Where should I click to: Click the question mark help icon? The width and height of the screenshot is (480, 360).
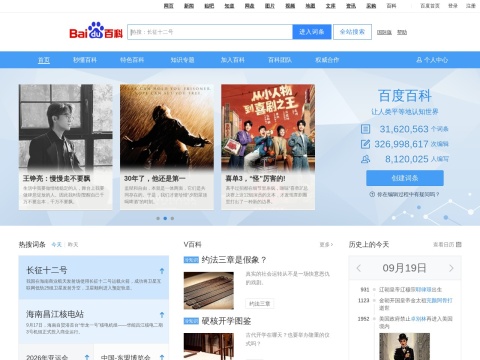(372, 194)
